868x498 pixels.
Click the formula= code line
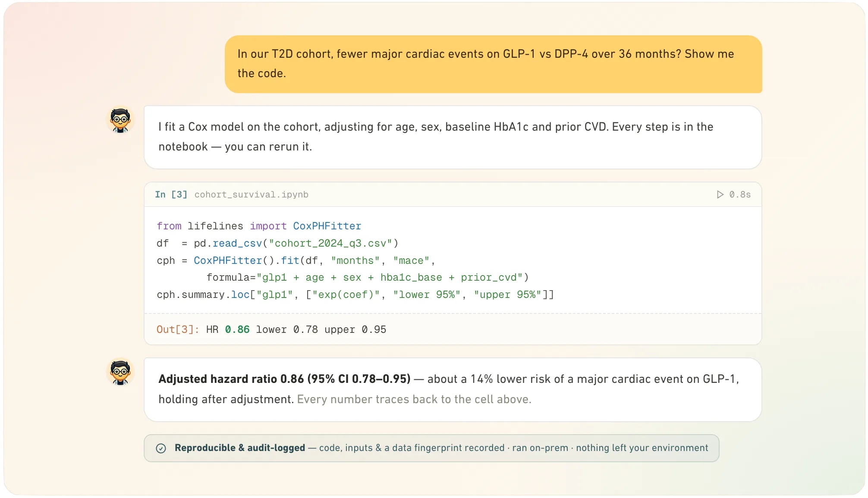(368, 277)
